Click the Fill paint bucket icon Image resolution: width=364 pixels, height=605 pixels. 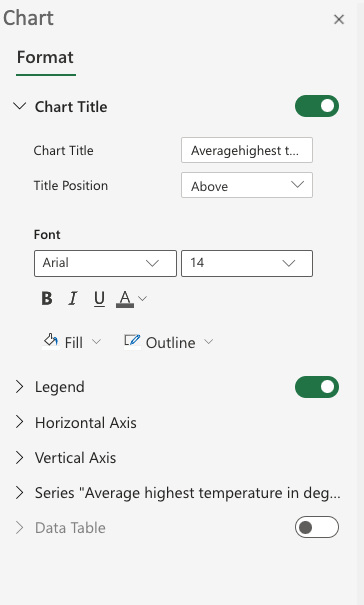tap(51, 341)
